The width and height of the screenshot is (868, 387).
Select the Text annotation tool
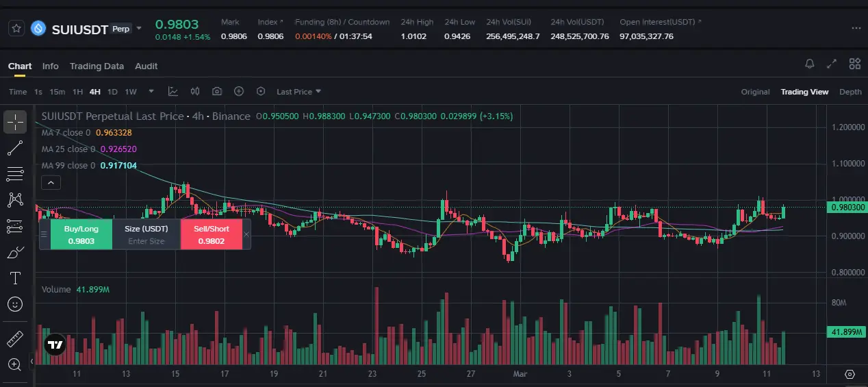click(x=14, y=278)
